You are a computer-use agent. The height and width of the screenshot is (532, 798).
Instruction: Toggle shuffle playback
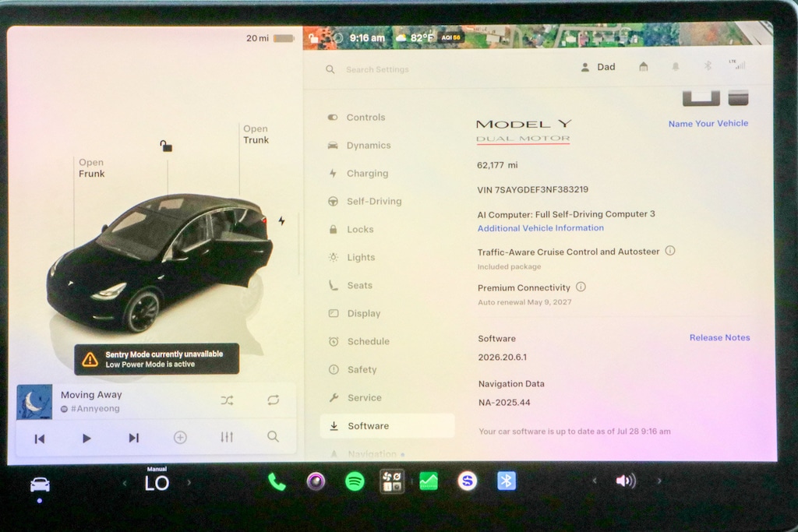coord(227,400)
